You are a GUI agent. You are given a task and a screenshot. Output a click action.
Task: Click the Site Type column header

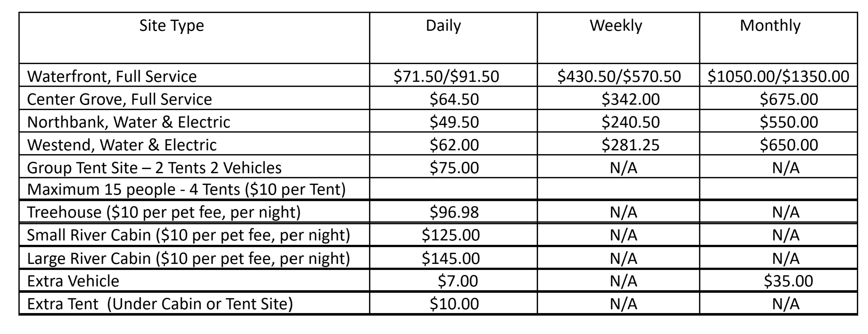[172, 26]
